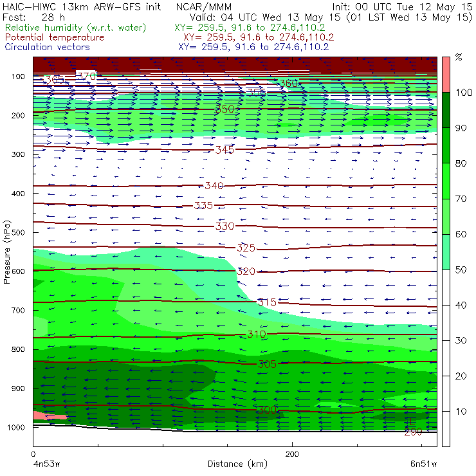Click the 4n53w start location label
Image resolution: width=476 pixels, height=476 pixels.
(46, 464)
